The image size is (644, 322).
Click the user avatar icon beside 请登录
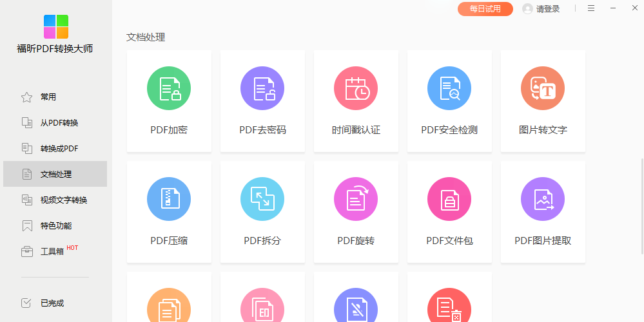tap(527, 9)
